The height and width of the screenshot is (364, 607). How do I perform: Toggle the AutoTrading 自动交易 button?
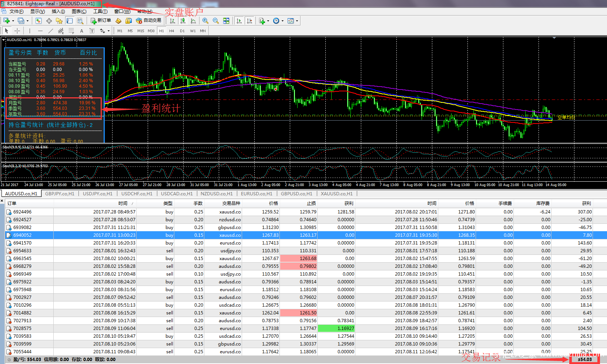(x=148, y=21)
